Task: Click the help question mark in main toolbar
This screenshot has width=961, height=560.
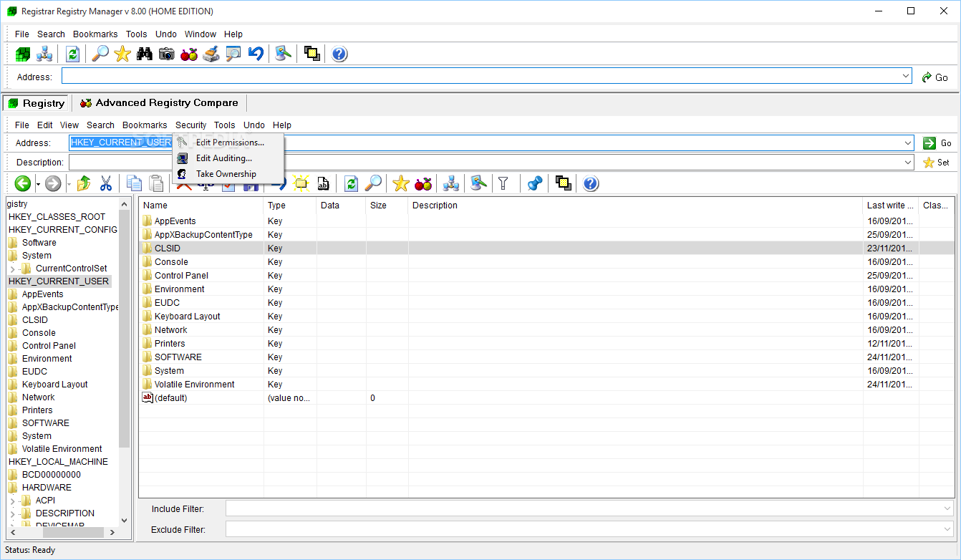Action: [x=339, y=54]
